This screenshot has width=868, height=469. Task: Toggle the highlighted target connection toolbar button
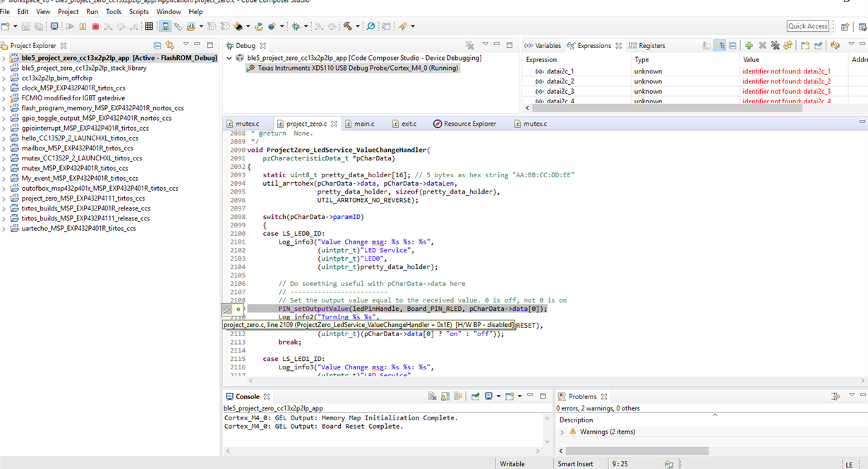tap(165, 26)
